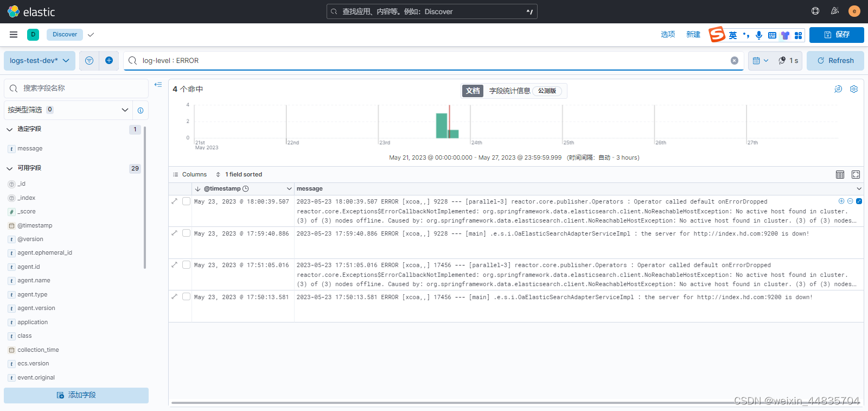Open the 1 s auto-refresh interval setting
The image size is (868, 411).
tap(788, 60)
